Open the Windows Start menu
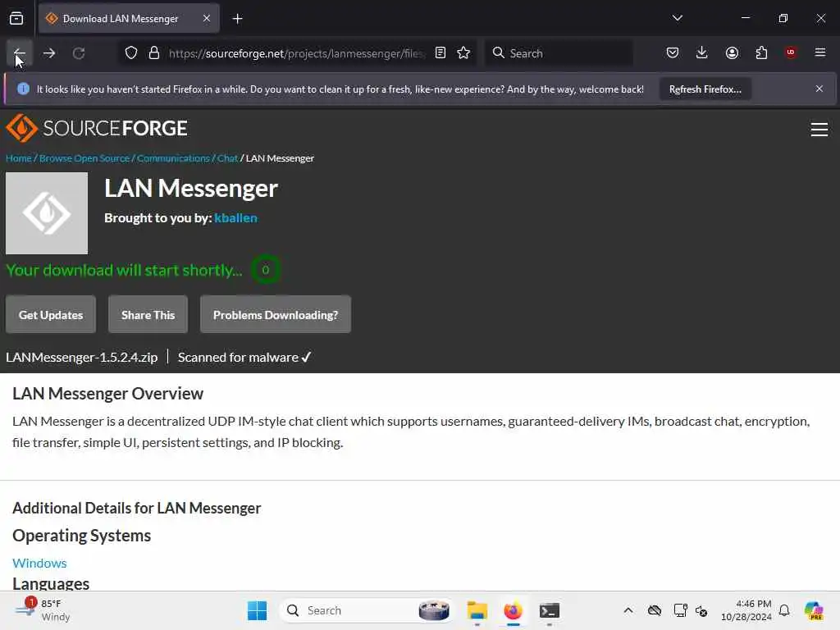Image resolution: width=840 pixels, height=630 pixels. (257, 610)
